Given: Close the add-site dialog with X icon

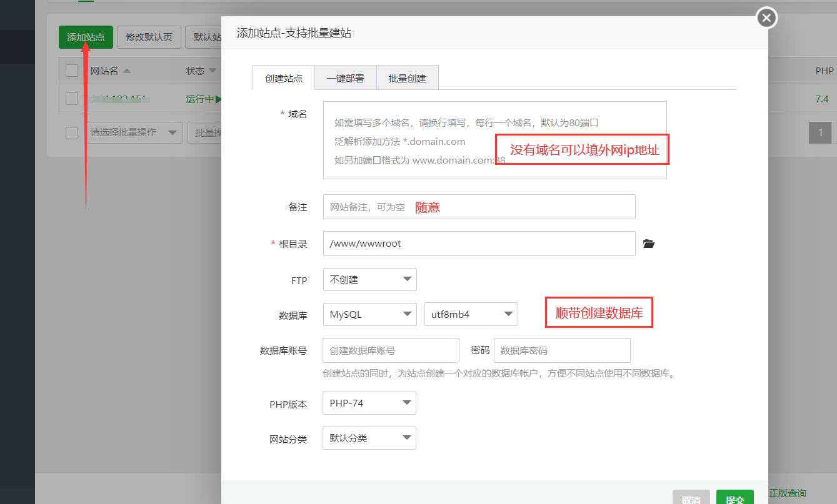Looking at the screenshot, I should point(767,17).
